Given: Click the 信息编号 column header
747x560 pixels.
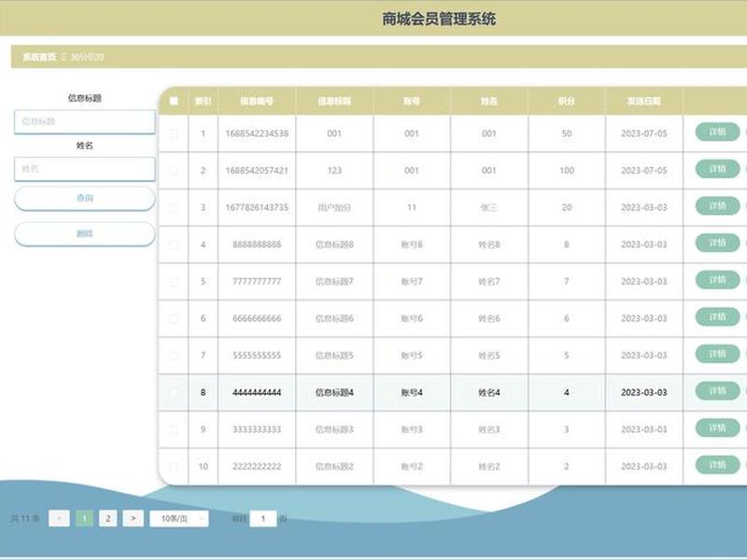Looking at the screenshot, I should pyautogui.click(x=257, y=101).
